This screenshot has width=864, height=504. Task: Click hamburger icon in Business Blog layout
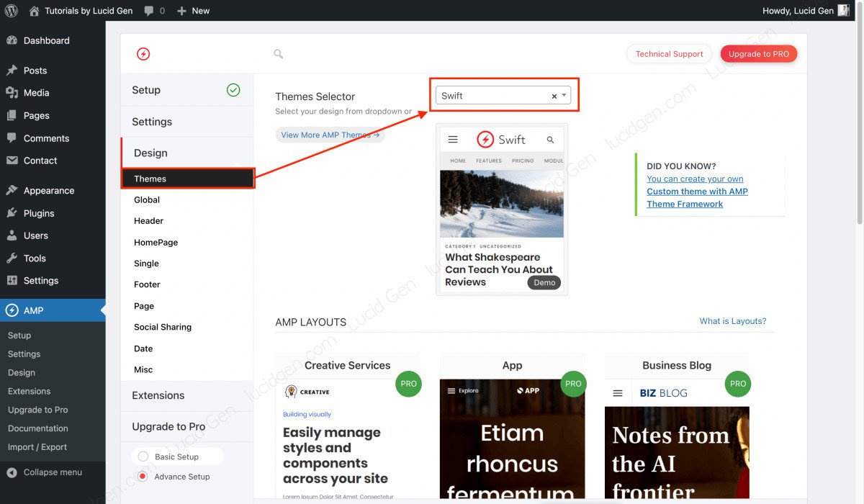click(x=617, y=393)
